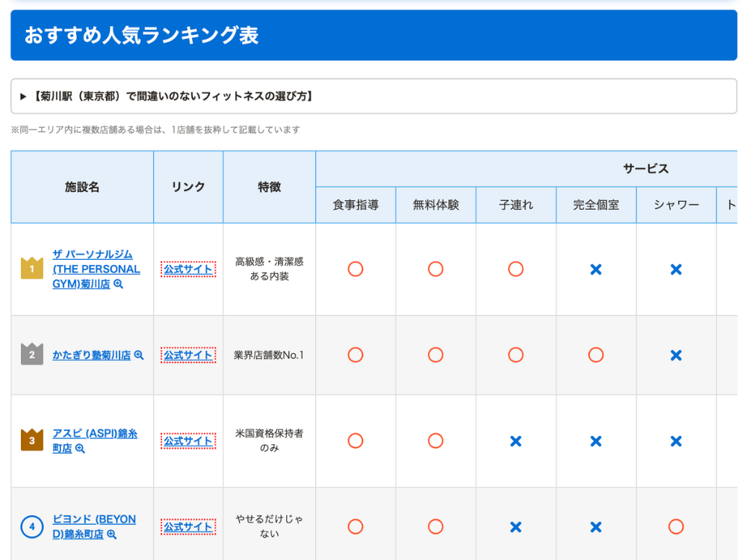Click the 食事指導 column header
The width and height of the screenshot is (747, 560).
point(356,205)
